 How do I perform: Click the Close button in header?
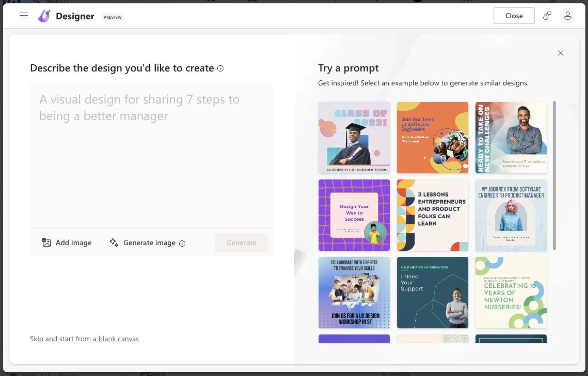[514, 16]
